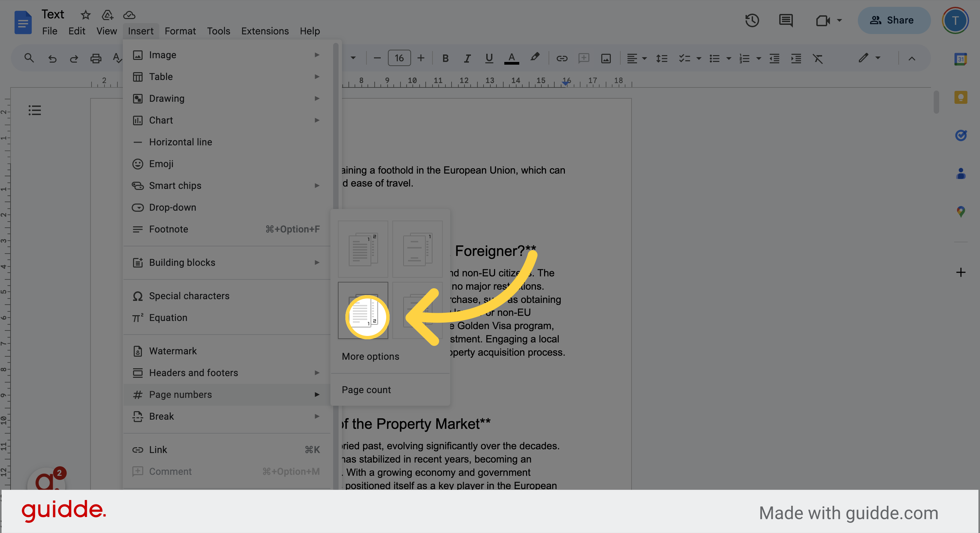This screenshot has height=533, width=980.
Task: Clear formatting with the toolbar icon
Action: coord(818,58)
